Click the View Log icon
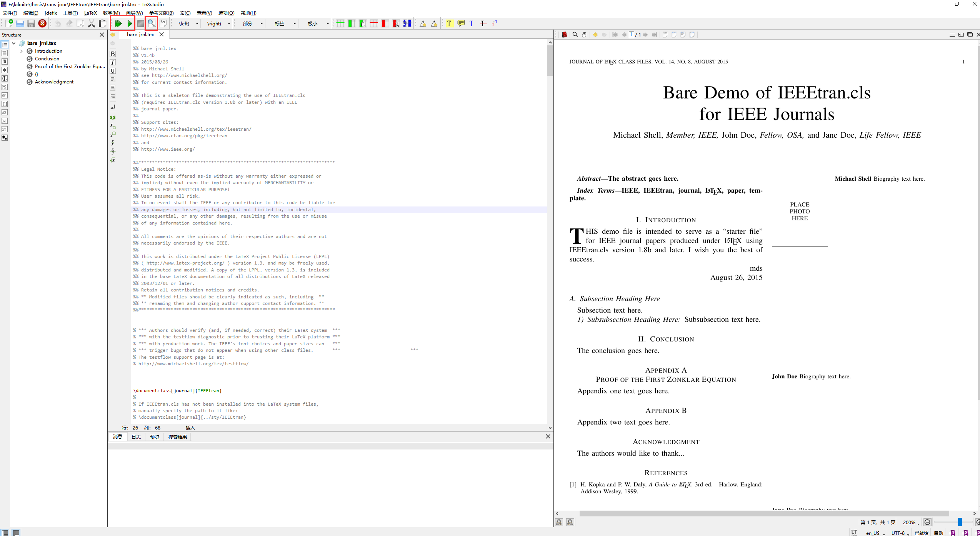Viewport: 980px width, 536px height. pos(163,23)
